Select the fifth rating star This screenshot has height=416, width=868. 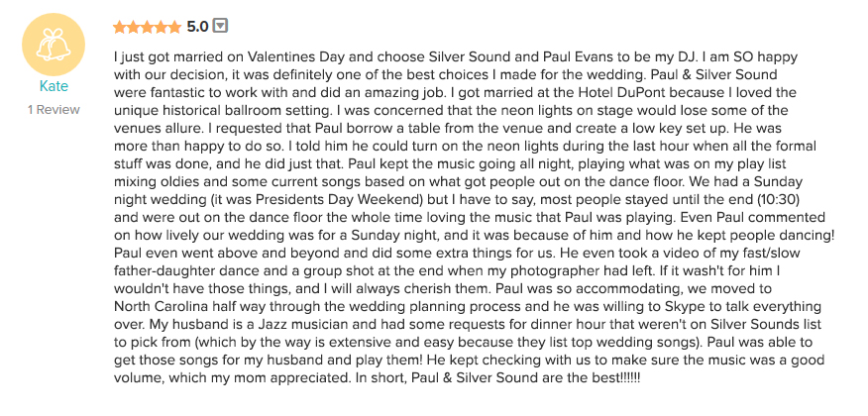[175, 27]
